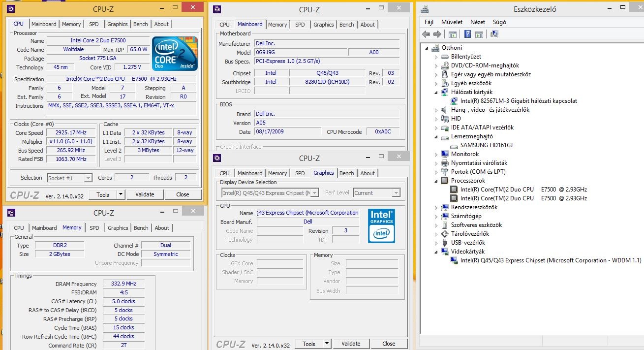Open the Tools dropdown arrow in CPU tab window
This screenshot has height=350, width=644.
[x=121, y=194]
